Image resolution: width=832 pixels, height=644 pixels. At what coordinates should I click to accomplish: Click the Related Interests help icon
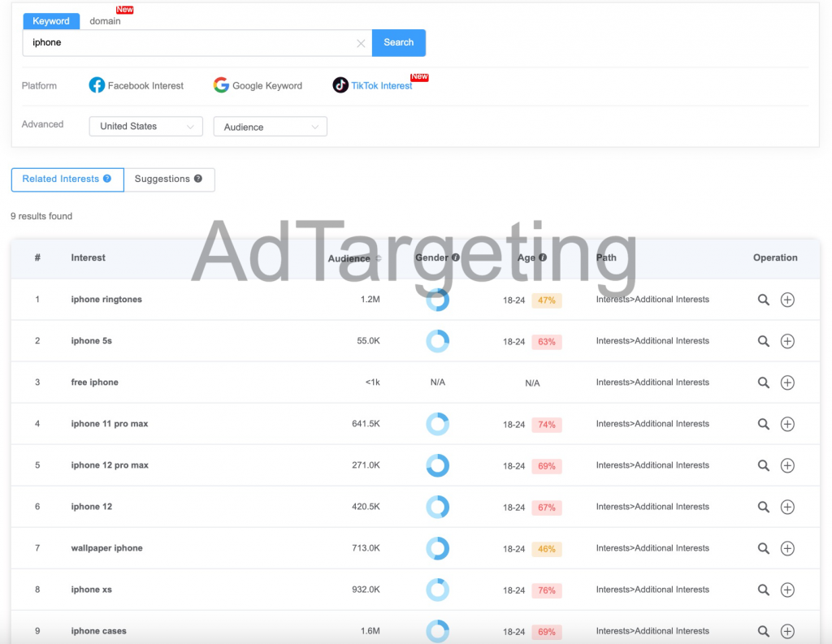pos(107,179)
